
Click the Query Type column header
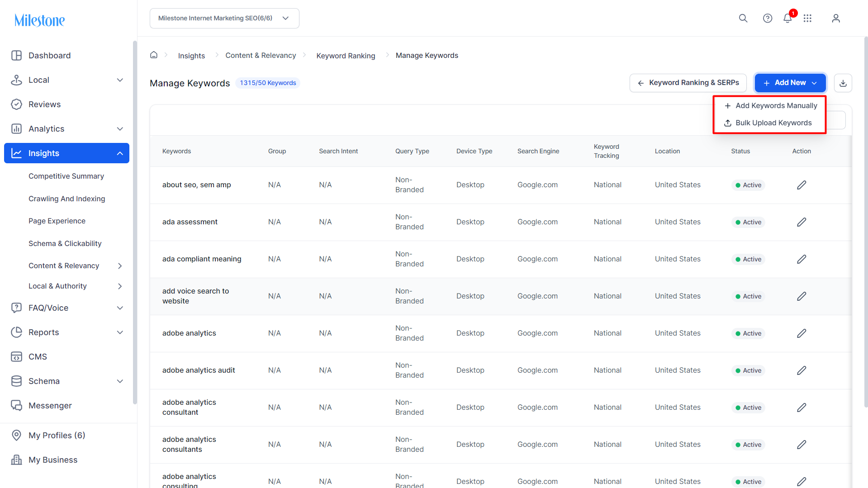pyautogui.click(x=412, y=151)
